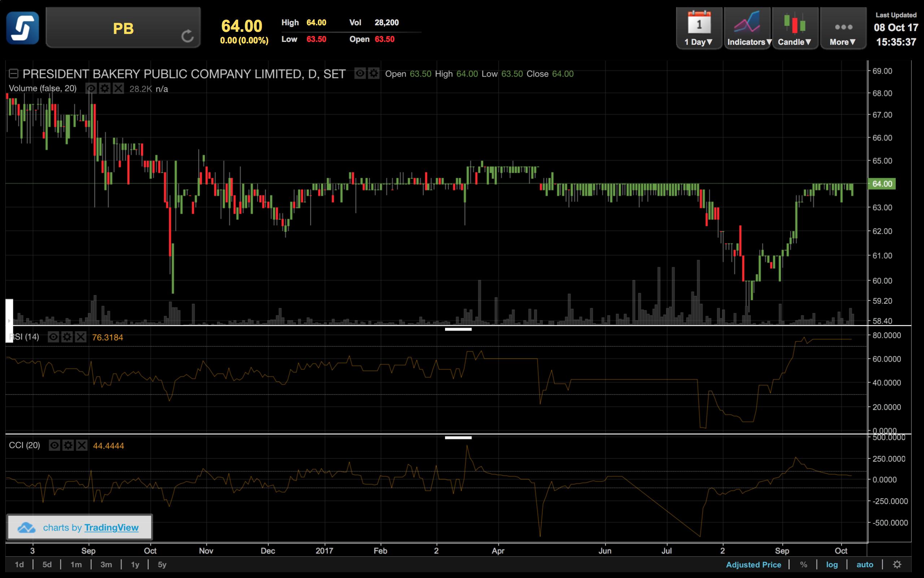Click the Vol 28,200 readout
This screenshot has width=924, height=578.
coord(374,22)
